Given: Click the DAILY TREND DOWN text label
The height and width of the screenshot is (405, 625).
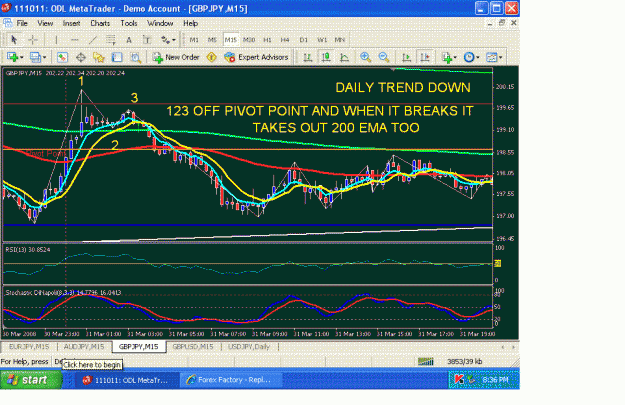Looking at the screenshot, I should (x=403, y=88).
